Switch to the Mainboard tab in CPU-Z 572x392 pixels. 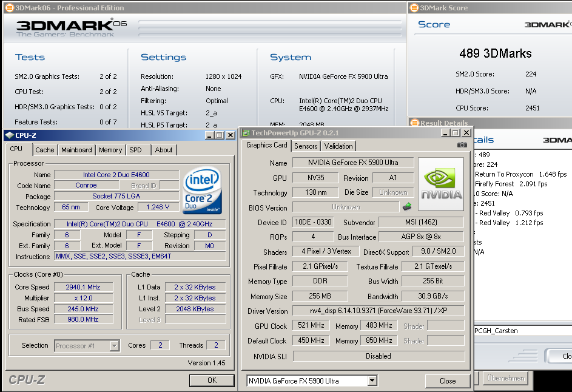pos(76,150)
